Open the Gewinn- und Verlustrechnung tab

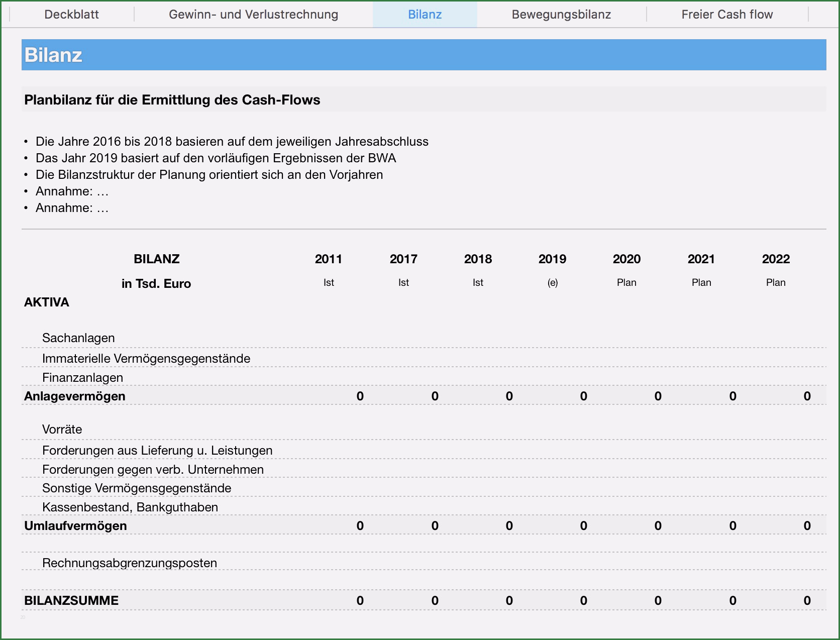point(253,15)
